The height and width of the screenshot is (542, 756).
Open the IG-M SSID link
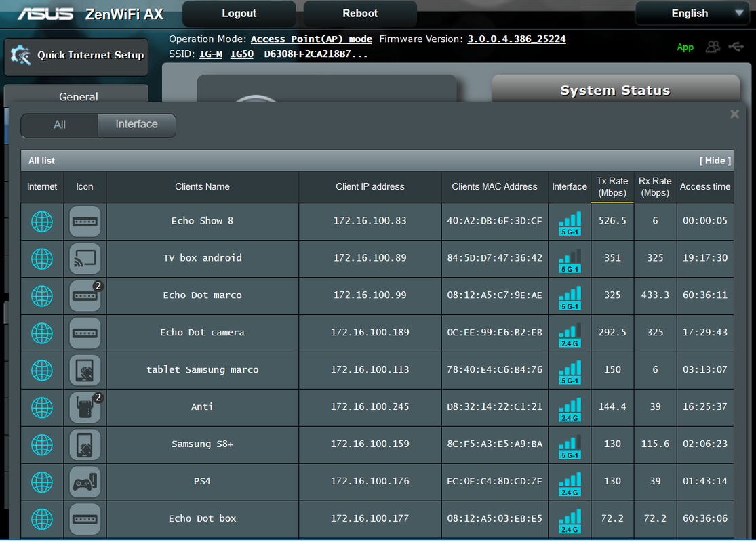pos(211,54)
